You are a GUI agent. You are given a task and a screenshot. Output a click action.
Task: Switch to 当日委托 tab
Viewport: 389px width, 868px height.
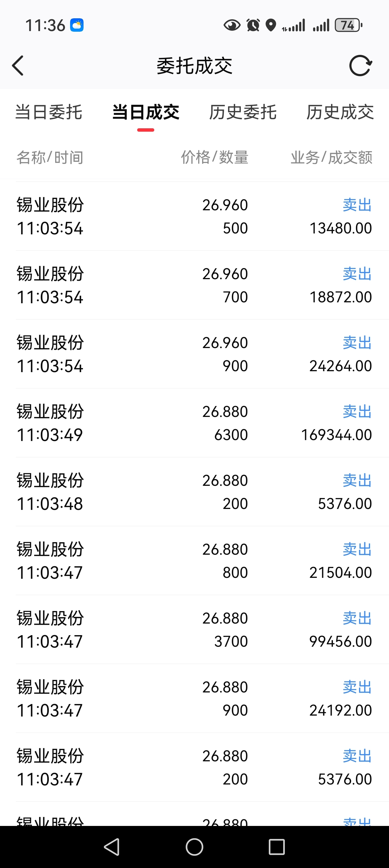click(x=49, y=112)
